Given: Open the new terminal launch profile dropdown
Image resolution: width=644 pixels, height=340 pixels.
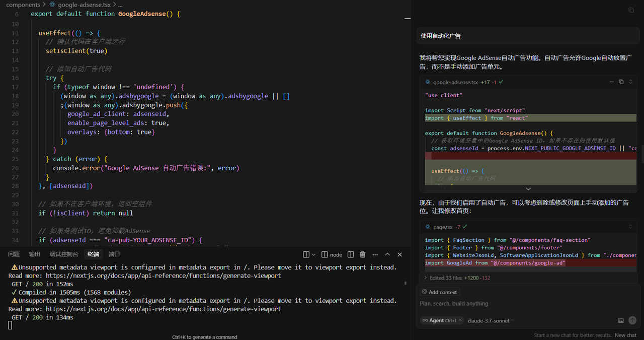Looking at the screenshot, I should (x=314, y=255).
